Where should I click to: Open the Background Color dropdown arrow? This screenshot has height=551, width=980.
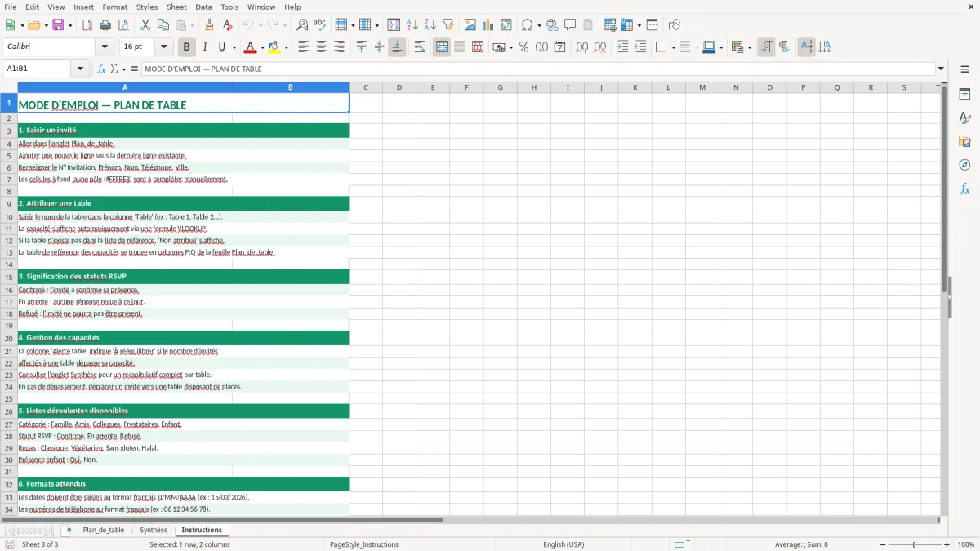point(286,47)
